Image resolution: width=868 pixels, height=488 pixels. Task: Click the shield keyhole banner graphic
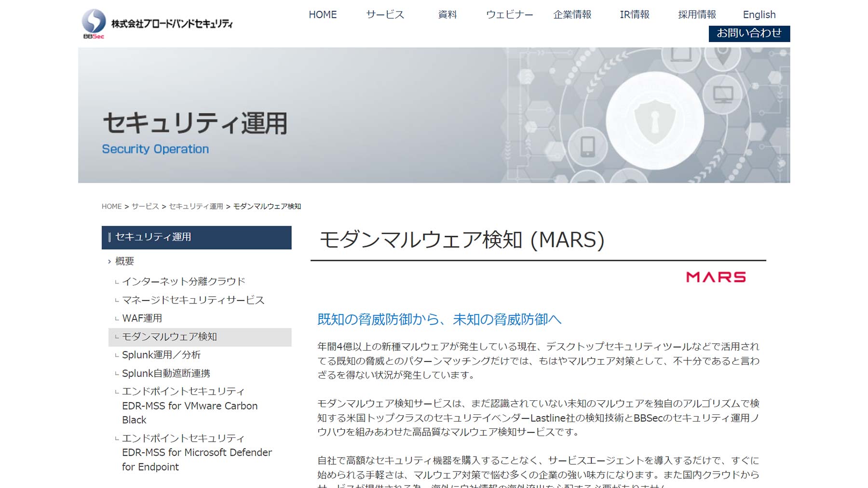point(654,122)
